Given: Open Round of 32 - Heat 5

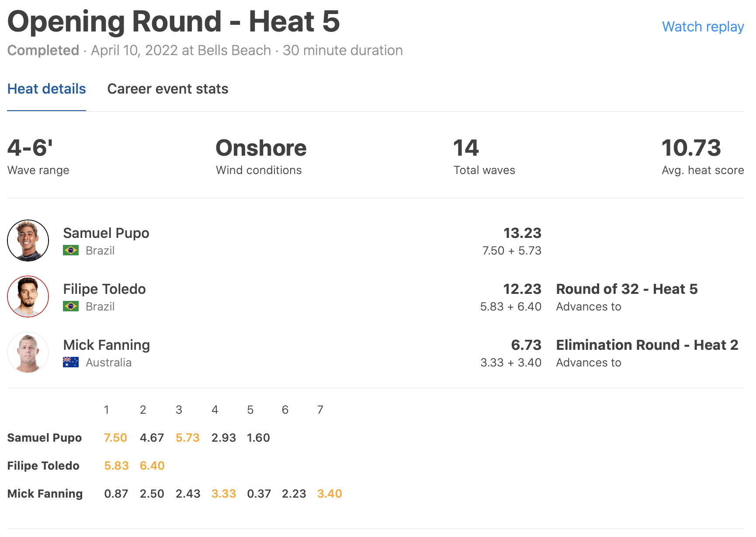Looking at the screenshot, I should pyautogui.click(x=627, y=289).
